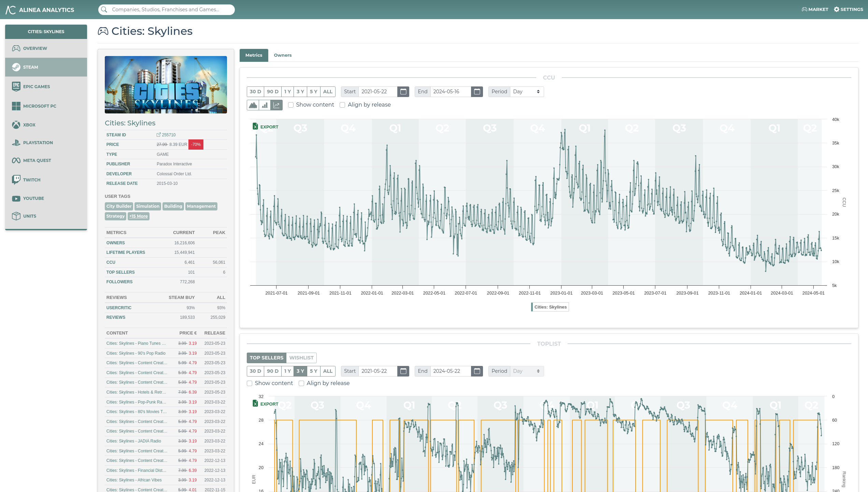Open Cities: Skylines - Piano Tunes content
Viewport: 868px width, 492px height.
click(x=136, y=343)
